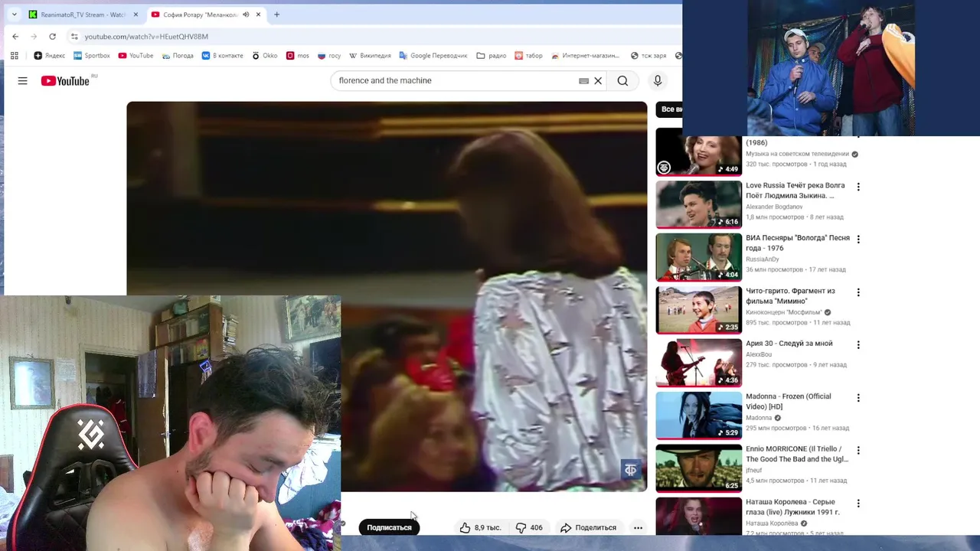Screen dimensions: 980x551
Task: Open the тсж заря bookmark
Action: [x=648, y=55]
